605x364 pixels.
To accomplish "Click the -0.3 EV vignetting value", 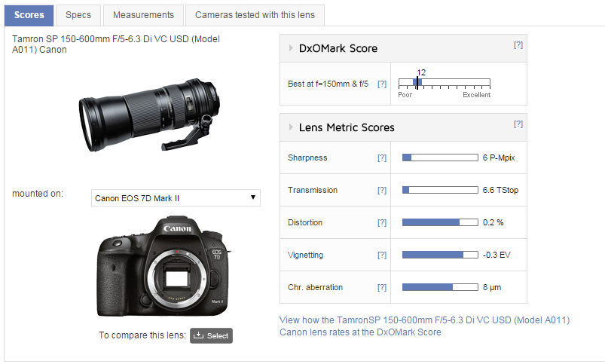I will click(x=497, y=255).
